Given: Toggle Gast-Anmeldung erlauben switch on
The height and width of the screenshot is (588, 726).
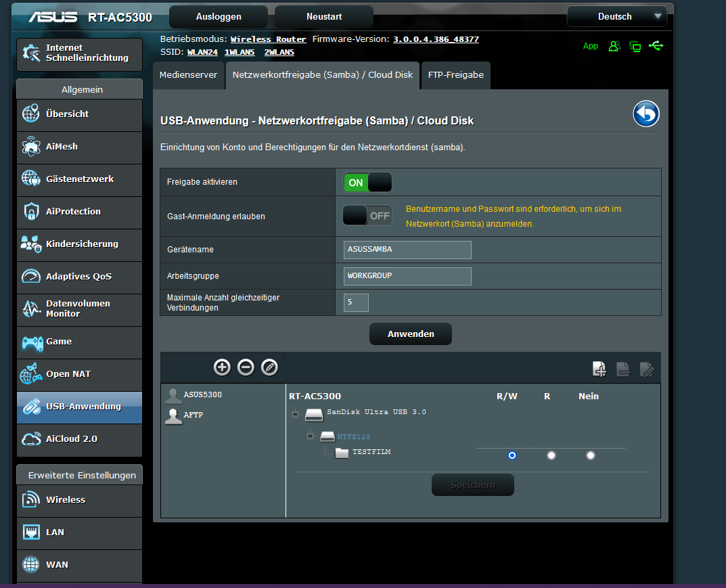Looking at the screenshot, I should [x=367, y=216].
